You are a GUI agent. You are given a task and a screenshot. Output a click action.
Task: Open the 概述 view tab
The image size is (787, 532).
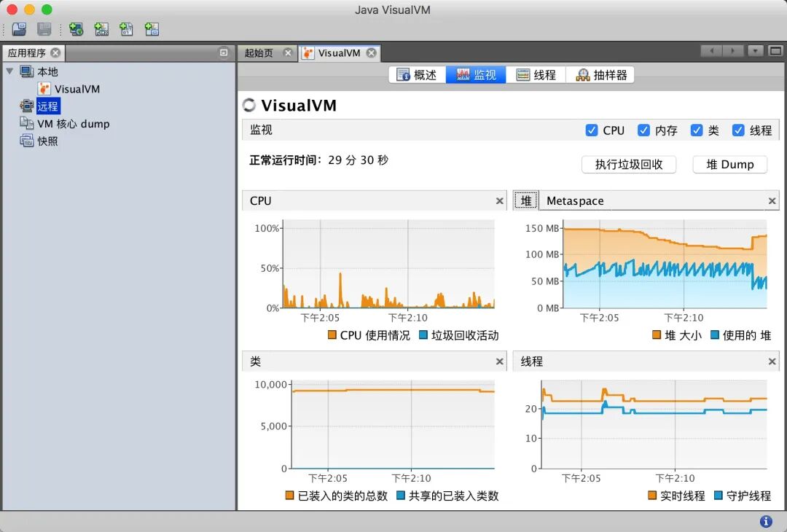click(x=417, y=75)
